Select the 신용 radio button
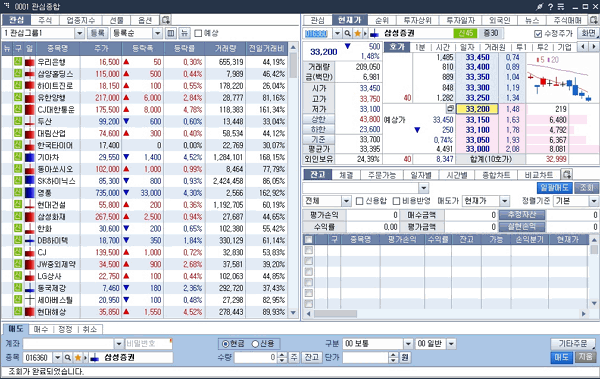The height and width of the screenshot is (379, 600). [255, 344]
